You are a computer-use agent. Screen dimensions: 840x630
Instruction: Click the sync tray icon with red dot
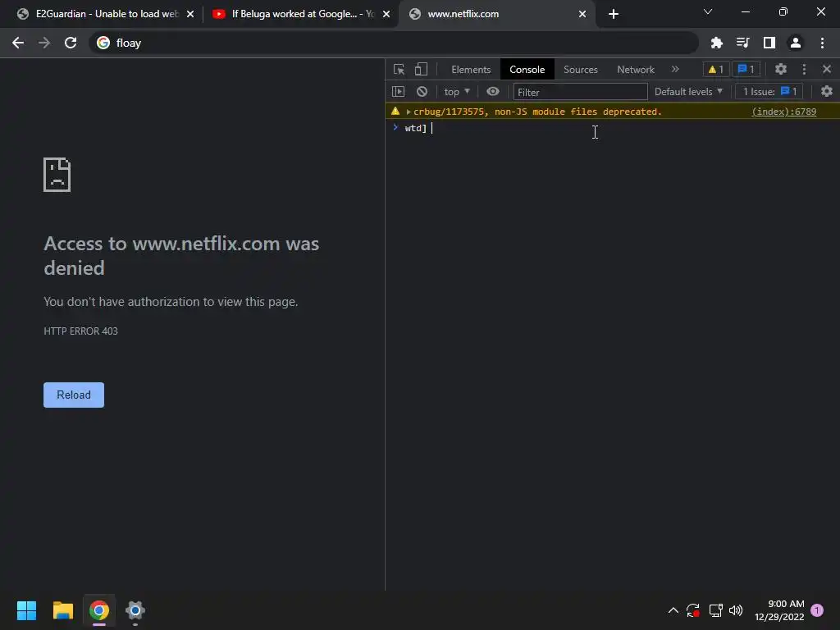point(693,610)
